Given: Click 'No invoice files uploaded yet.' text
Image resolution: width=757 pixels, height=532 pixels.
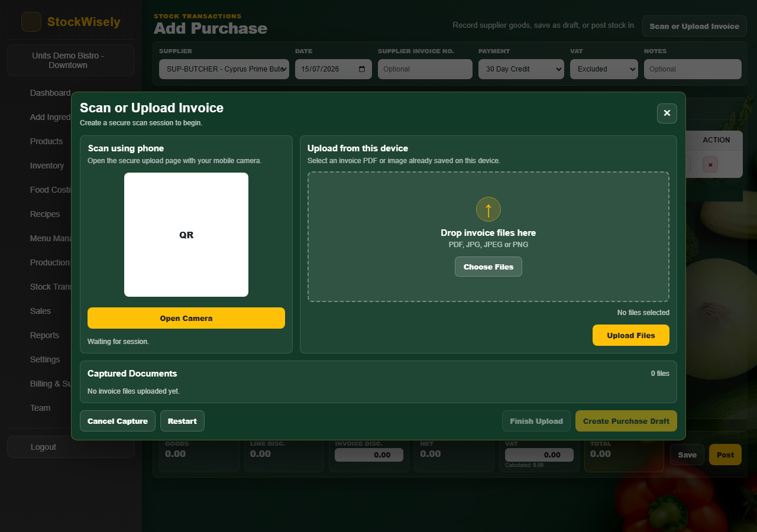Looking at the screenshot, I should click(134, 391).
